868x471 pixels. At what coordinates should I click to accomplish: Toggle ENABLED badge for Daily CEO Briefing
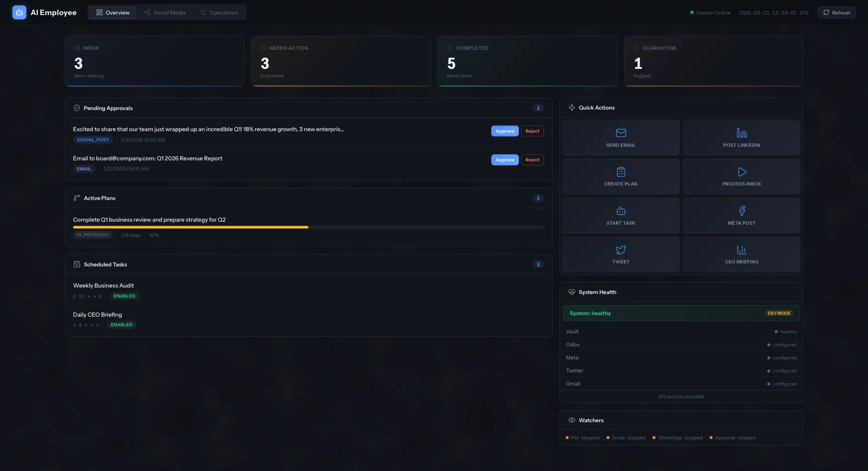[x=122, y=325]
